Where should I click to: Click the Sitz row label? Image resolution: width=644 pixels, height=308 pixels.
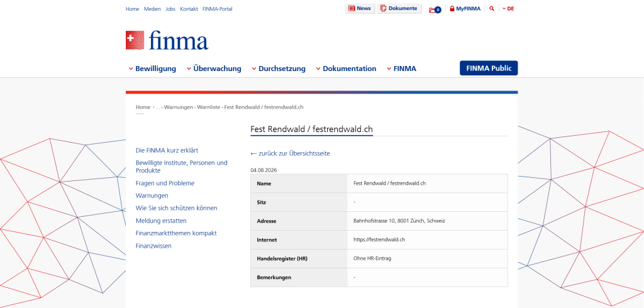tap(261, 202)
